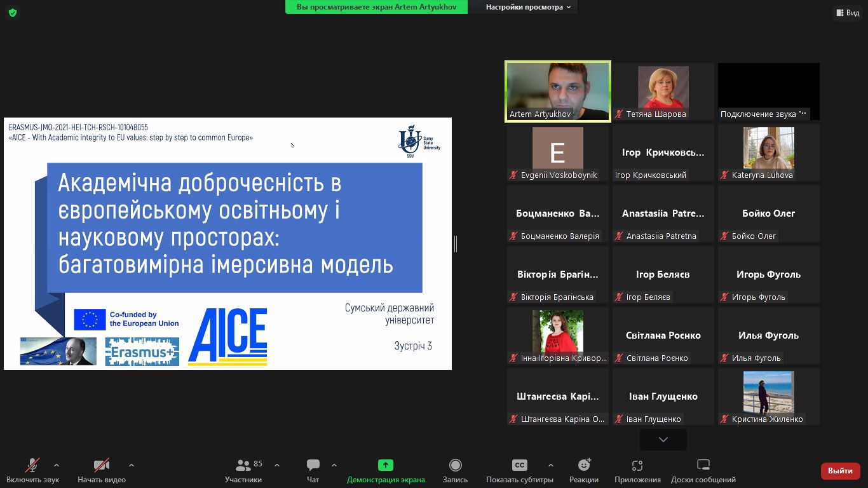Viewport: 868px width, 488px height.
Task: Open the Вид layout menu
Action: tap(848, 13)
